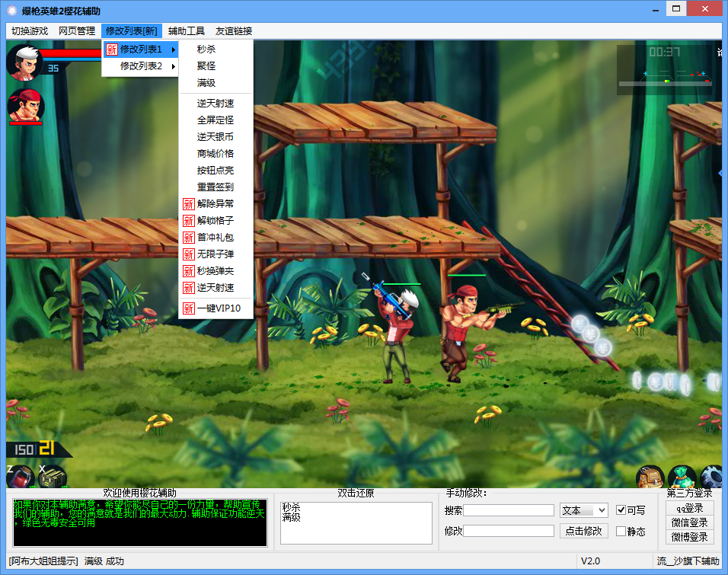This screenshot has height=575, width=728.
Task: Select 逆天银币 option
Action: tap(216, 136)
